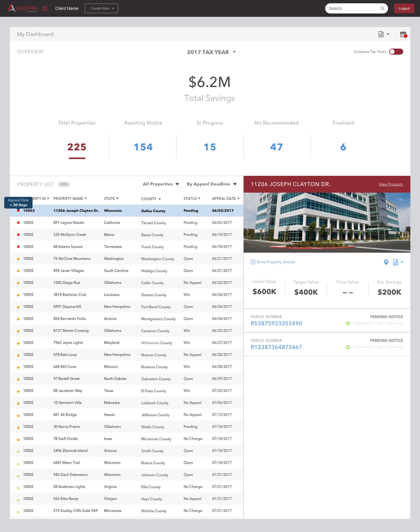420x532 pixels.
Task: Select the 562 Ettie Ramp row
Action: [126, 499]
